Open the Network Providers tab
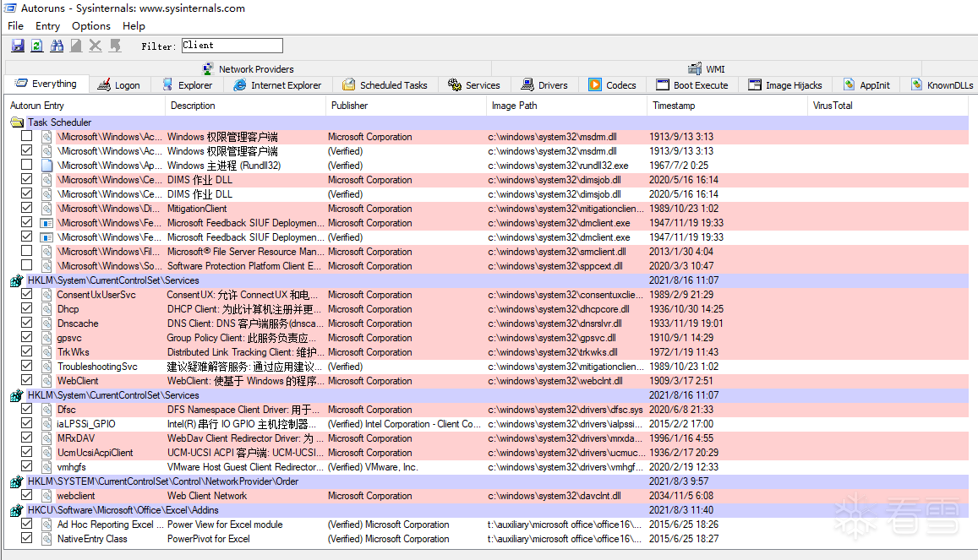978x560 pixels. coord(248,68)
